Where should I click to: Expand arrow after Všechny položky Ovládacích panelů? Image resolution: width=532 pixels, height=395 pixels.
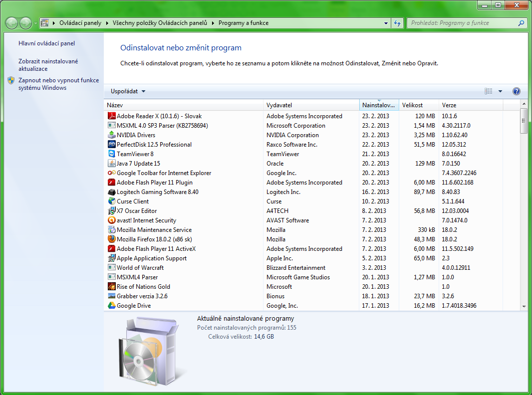pos(213,23)
